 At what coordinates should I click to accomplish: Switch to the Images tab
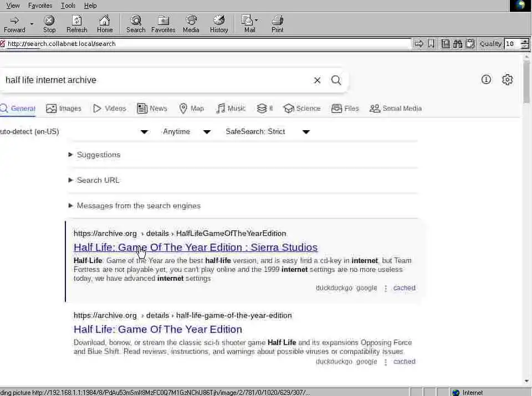64,109
